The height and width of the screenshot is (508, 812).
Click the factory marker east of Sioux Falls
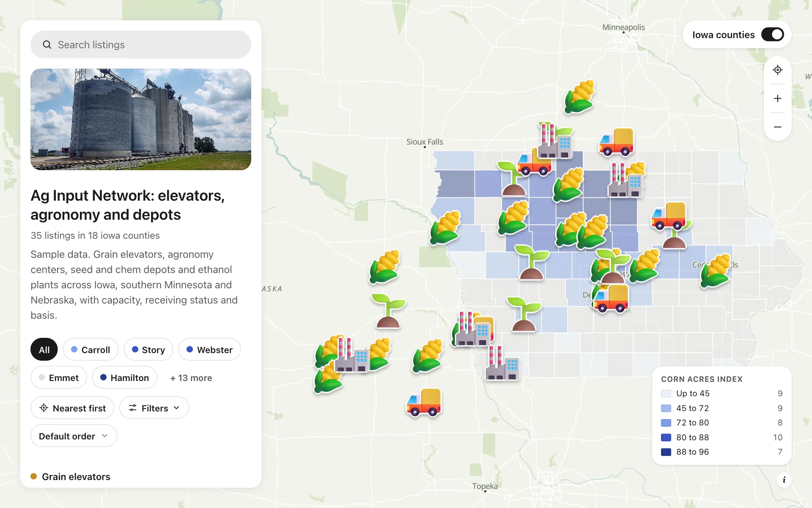(x=555, y=141)
